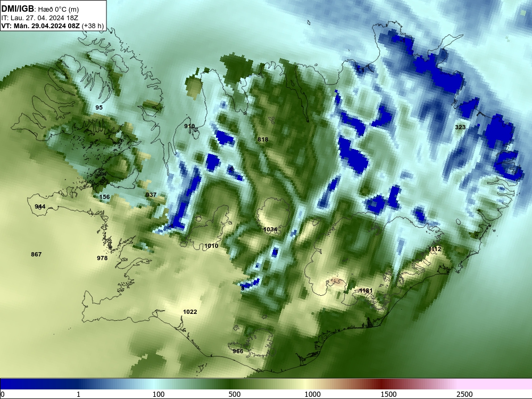Click the map value 944
Image resolution: width=532 pixels, height=399 pixels.
pos(40,206)
